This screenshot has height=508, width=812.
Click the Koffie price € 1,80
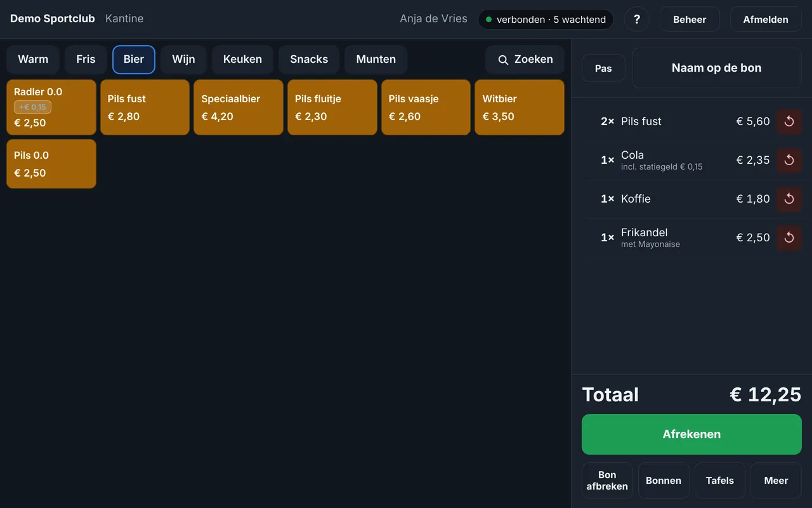click(753, 199)
